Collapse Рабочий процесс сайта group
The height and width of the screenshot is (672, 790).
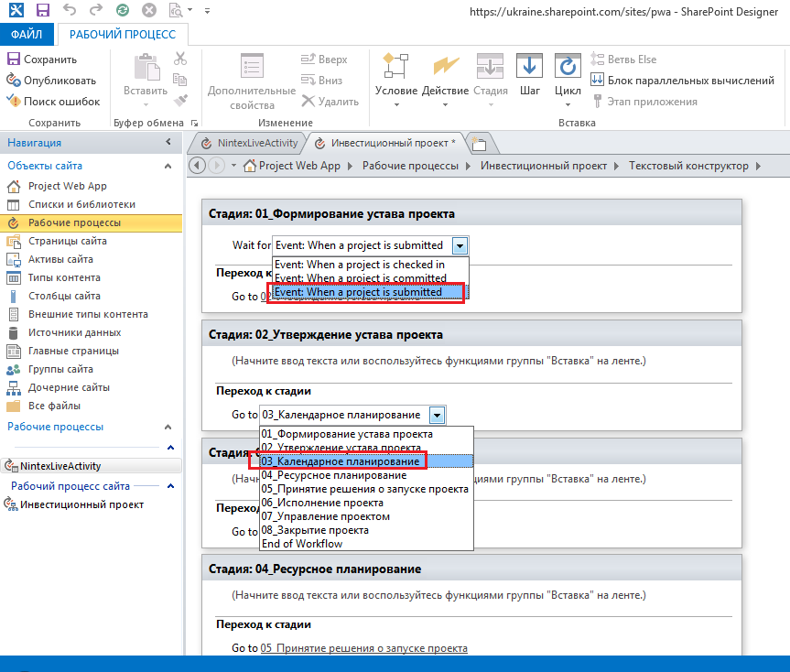(x=171, y=486)
